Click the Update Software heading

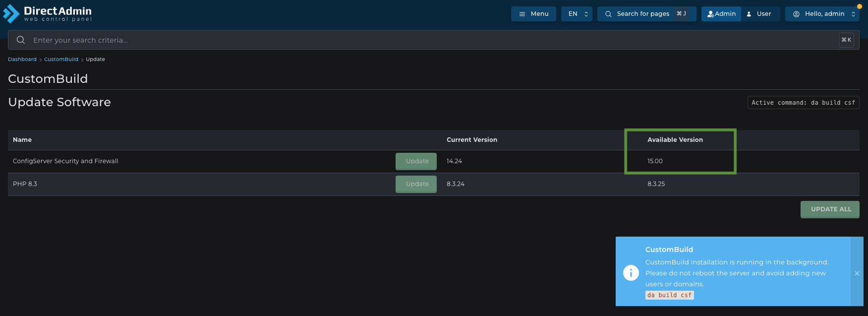[59, 102]
